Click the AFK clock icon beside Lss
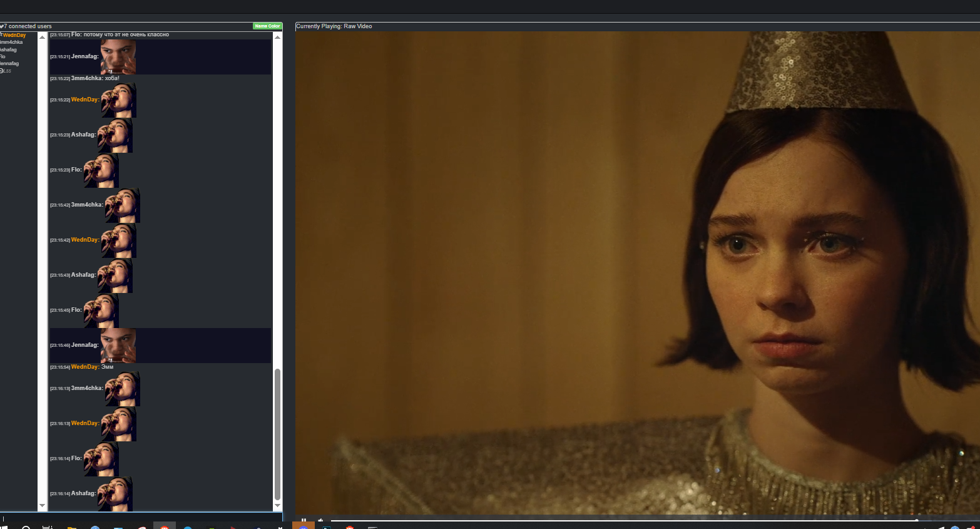The width and height of the screenshot is (980, 529). tap(2, 71)
